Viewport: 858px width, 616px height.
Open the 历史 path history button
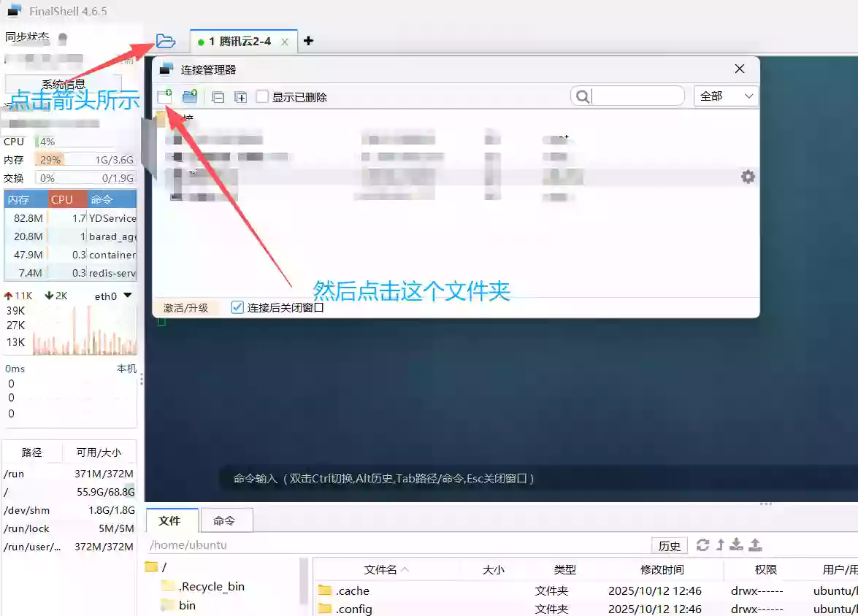click(669, 544)
